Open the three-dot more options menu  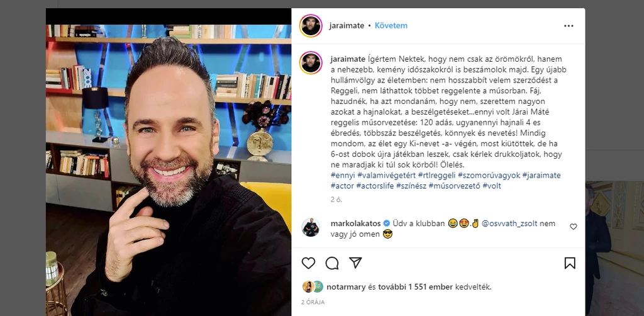pos(569,25)
